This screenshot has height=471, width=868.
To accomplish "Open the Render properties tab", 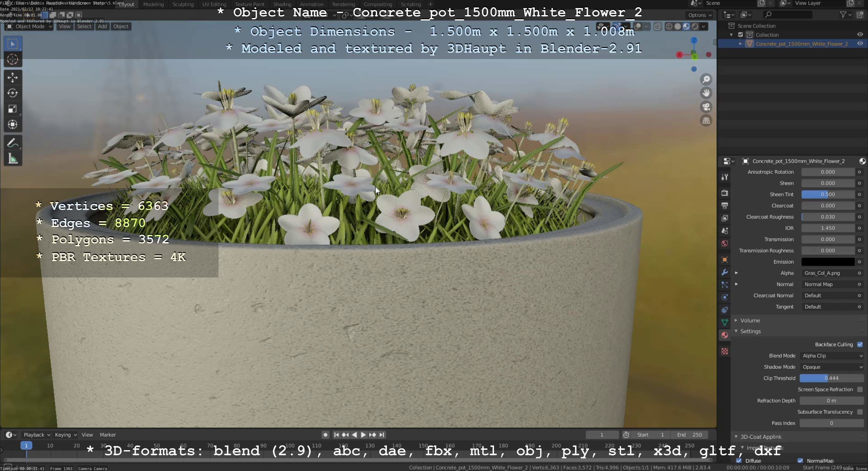I will 725,193.
